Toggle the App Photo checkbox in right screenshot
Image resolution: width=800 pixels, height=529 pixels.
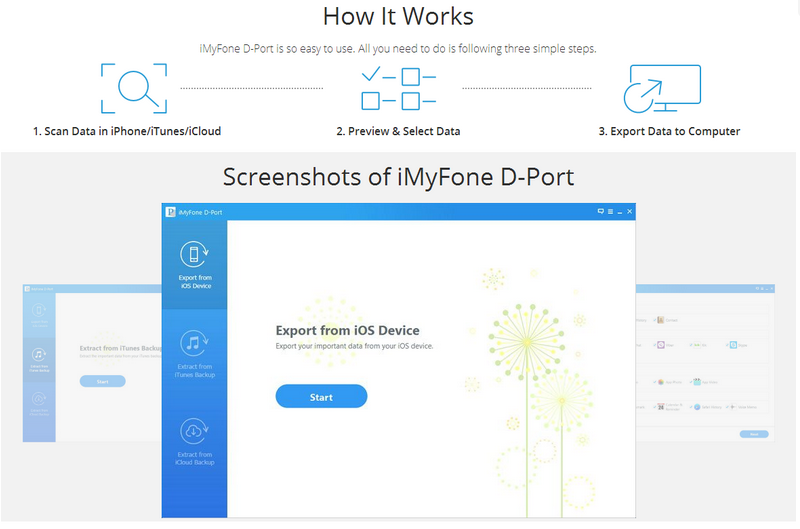click(x=655, y=382)
